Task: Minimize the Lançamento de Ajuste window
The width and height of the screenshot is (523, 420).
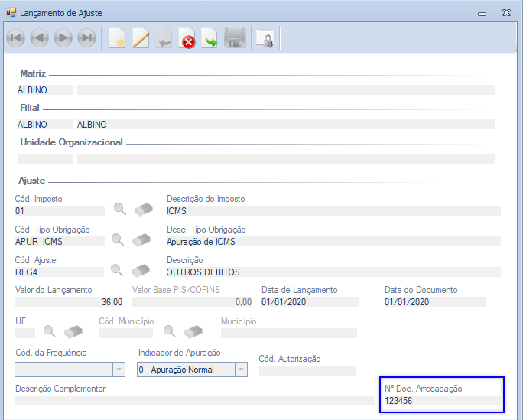Action: pyautogui.click(x=482, y=13)
